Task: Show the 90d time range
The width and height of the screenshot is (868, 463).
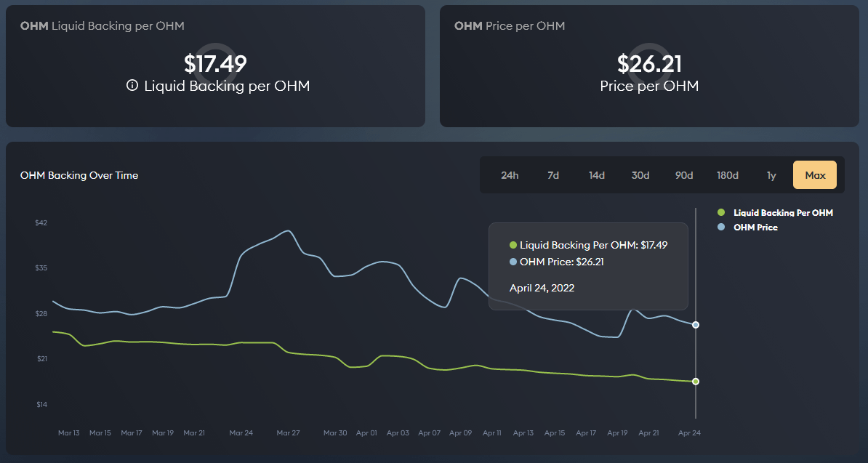Action: click(x=684, y=175)
